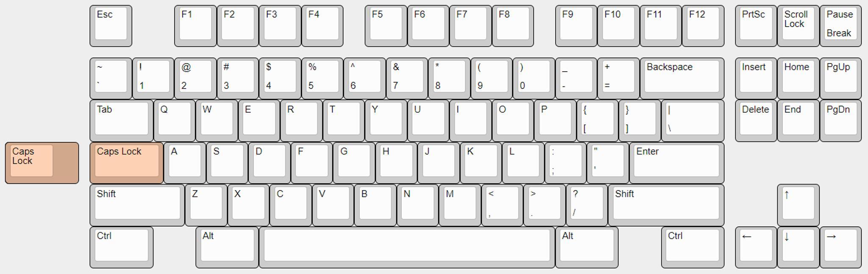This screenshot has height=274, width=868.
Task: Select the Pause Break key
Action: pyautogui.click(x=840, y=26)
